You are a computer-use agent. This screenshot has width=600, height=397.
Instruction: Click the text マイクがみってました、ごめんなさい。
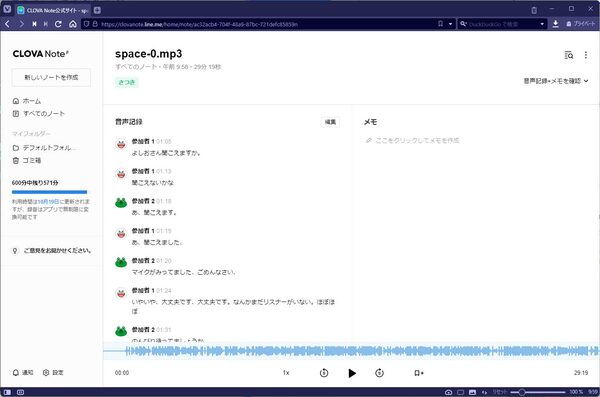coord(184,272)
